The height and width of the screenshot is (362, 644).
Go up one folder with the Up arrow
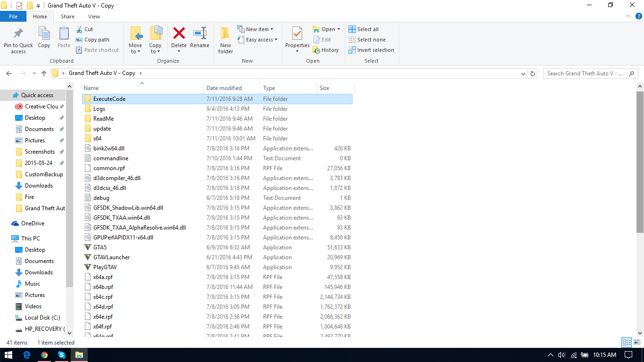point(44,74)
